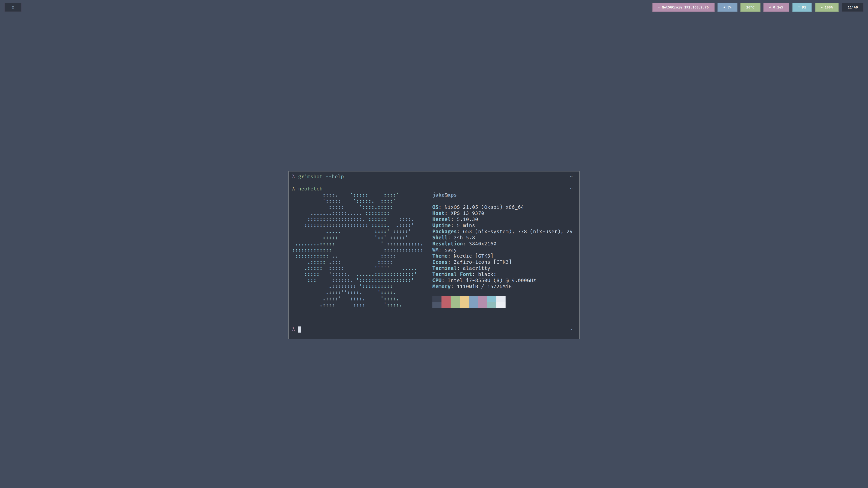Image resolution: width=868 pixels, height=488 pixels.
Task: Click the battery percentage status icon
Action: pos(826,7)
